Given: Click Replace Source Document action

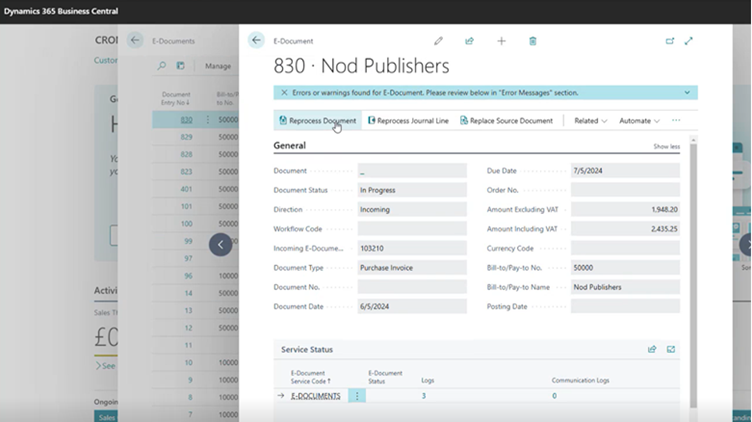Looking at the screenshot, I should coord(506,121).
